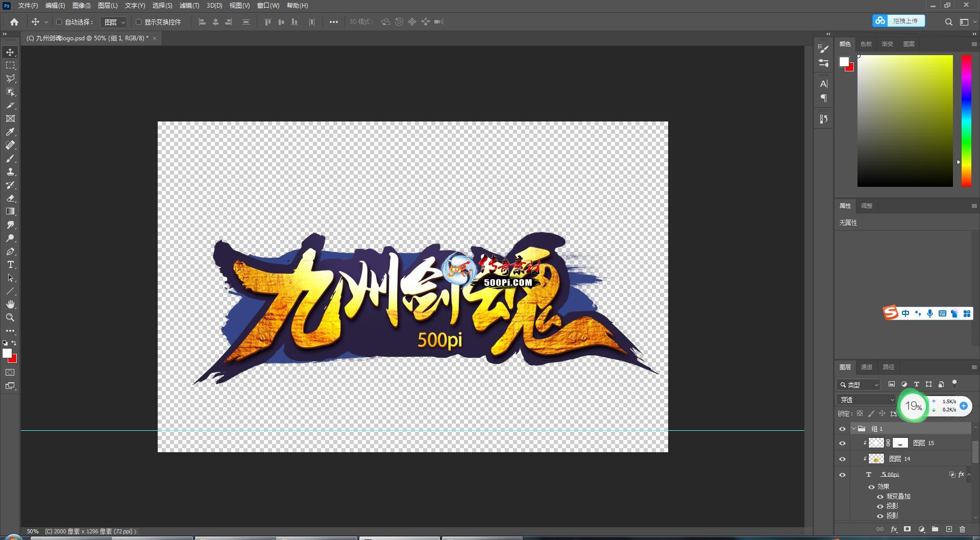Select the Zoom tool
980x540 pixels.
point(10,317)
